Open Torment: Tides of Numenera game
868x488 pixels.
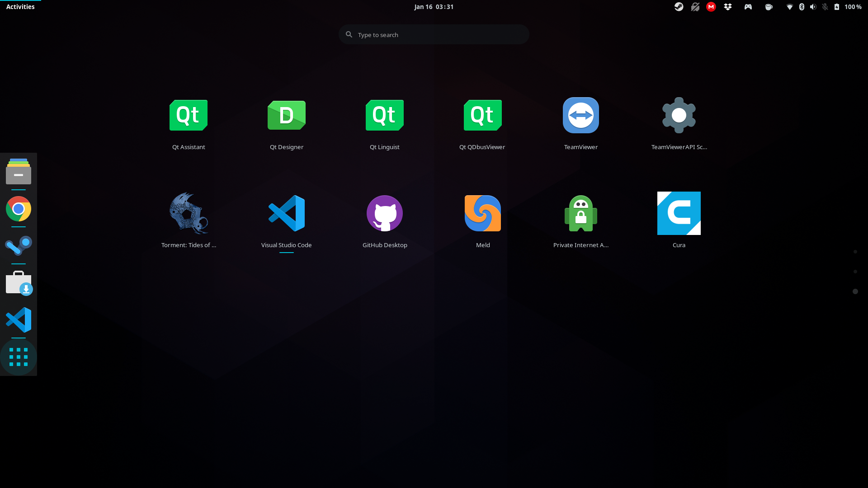click(189, 214)
